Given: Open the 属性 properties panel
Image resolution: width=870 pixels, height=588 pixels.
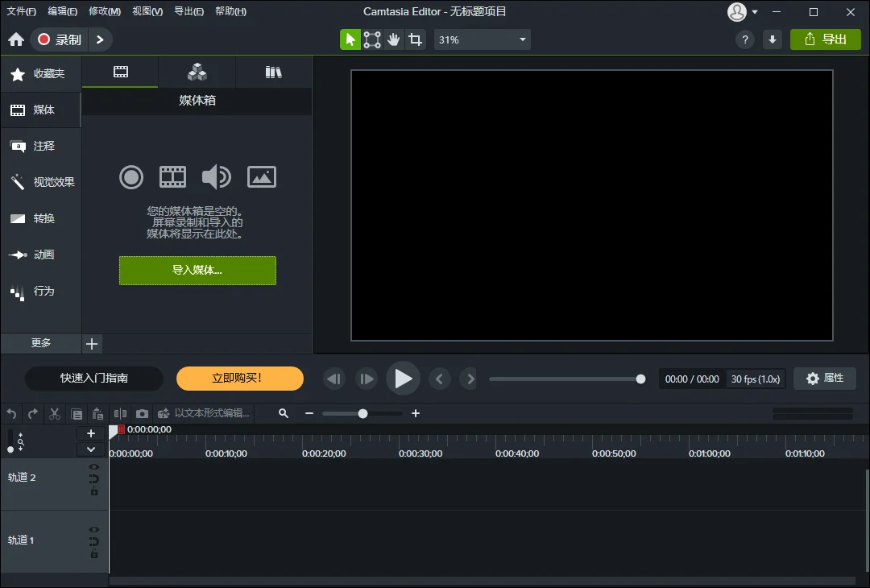Looking at the screenshot, I should (825, 379).
